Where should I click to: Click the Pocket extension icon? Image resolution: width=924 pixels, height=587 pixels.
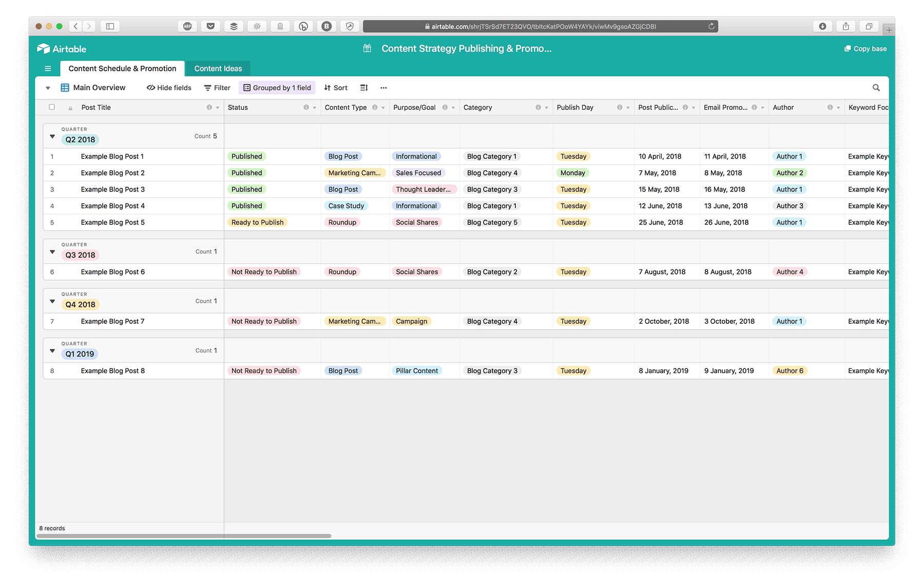[x=210, y=26]
